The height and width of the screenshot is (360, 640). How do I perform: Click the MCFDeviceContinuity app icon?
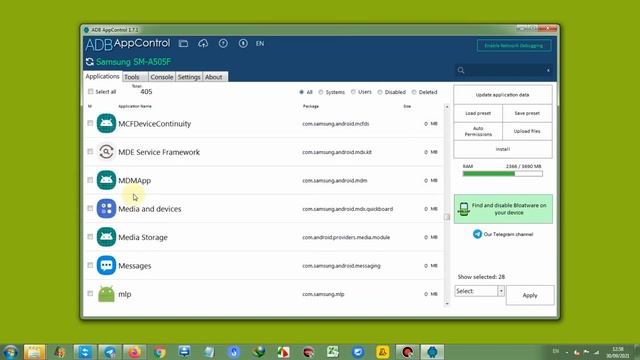pyautogui.click(x=106, y=123)
